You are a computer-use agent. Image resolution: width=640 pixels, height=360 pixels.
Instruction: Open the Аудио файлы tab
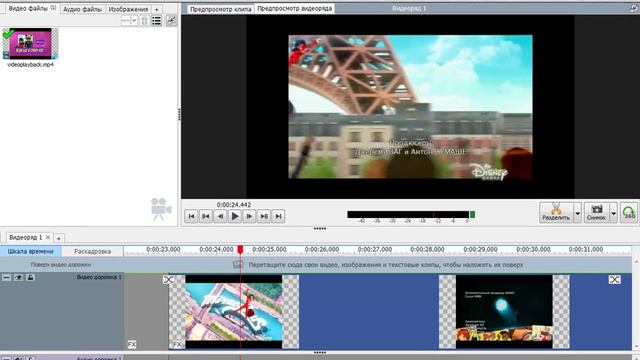[x=82, y=9]
